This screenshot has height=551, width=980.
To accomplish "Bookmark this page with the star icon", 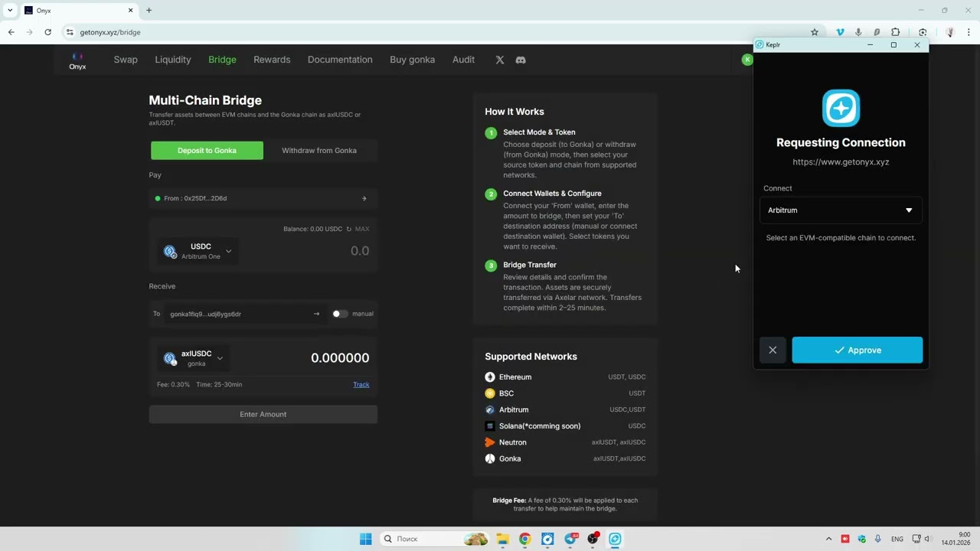I will click(815, 32).
